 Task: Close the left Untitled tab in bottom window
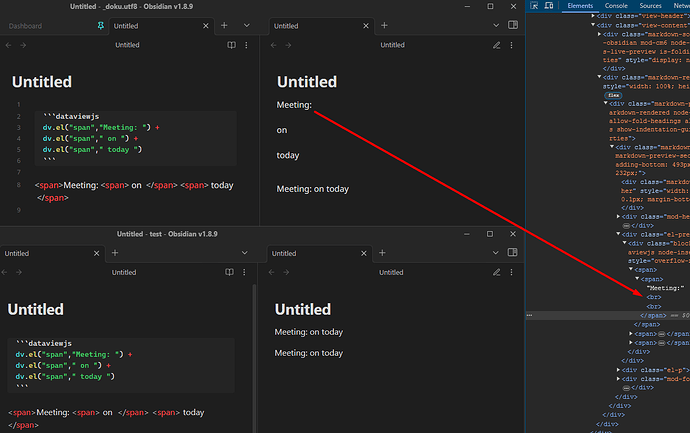click(96, 253)
